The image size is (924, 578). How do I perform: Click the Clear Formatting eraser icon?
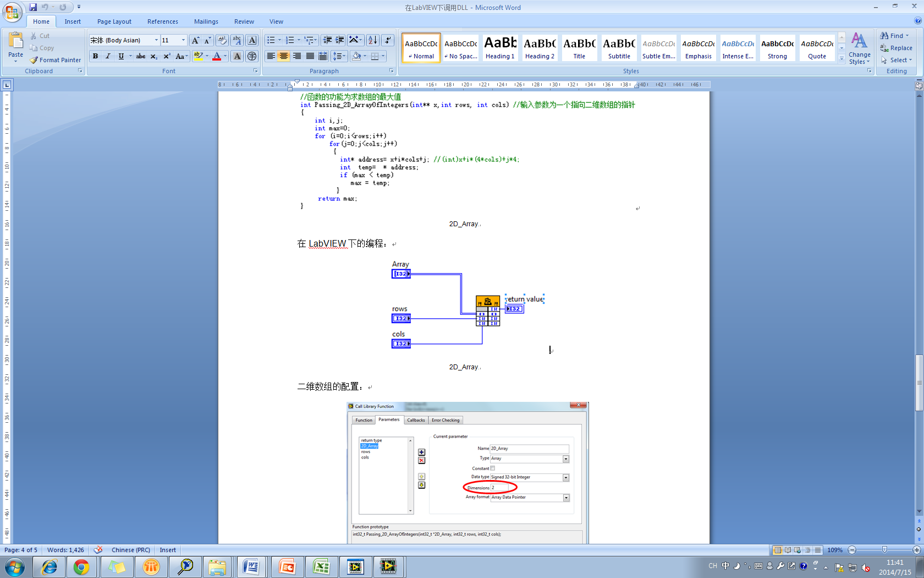click(x=222, y=40)
